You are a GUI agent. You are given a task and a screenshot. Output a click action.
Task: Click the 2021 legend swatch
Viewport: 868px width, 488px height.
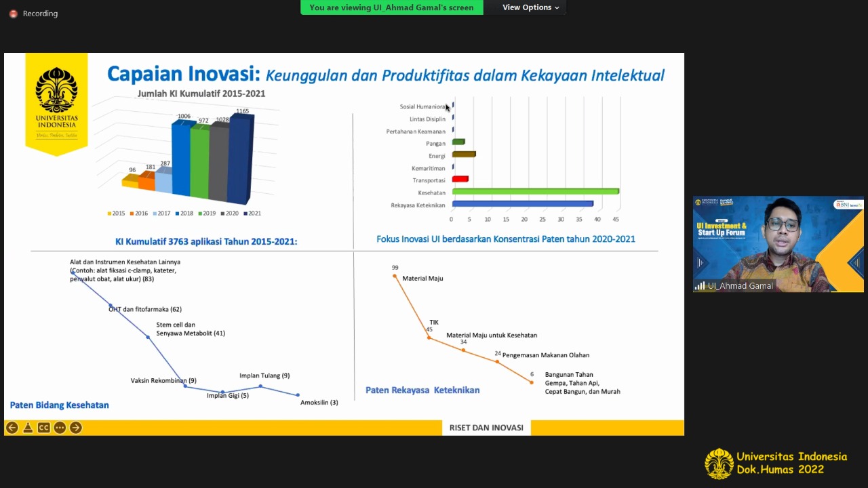pyautogui.click(x=245, y=213)
